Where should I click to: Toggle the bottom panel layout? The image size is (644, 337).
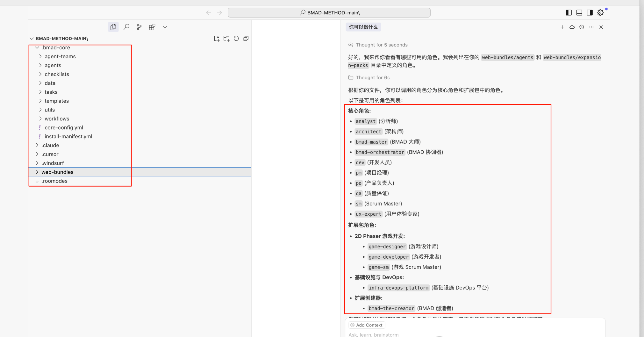(579, 13)
